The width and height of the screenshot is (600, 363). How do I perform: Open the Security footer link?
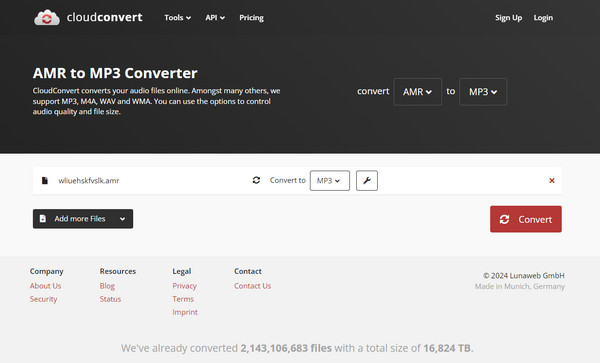pos(44,299)
